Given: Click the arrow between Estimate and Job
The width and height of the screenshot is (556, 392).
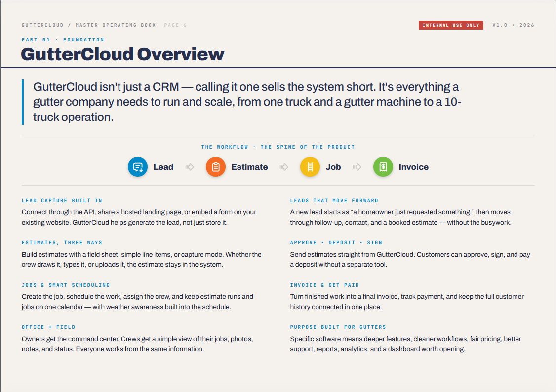Looking at the screenshot, I should pos(284,167).
